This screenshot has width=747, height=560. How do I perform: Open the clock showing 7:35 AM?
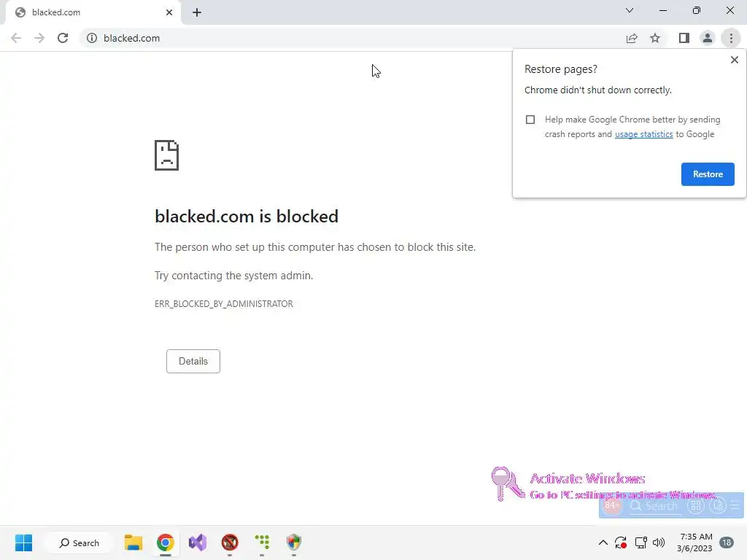[694, 542]
